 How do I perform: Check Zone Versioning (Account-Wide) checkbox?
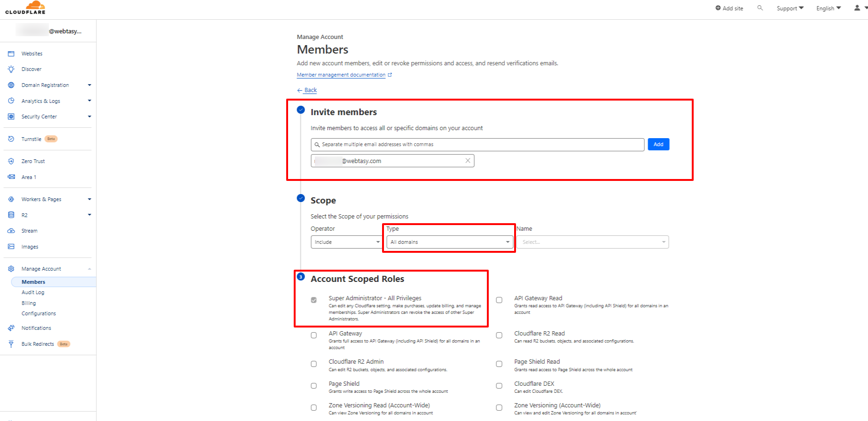(499, 407)
